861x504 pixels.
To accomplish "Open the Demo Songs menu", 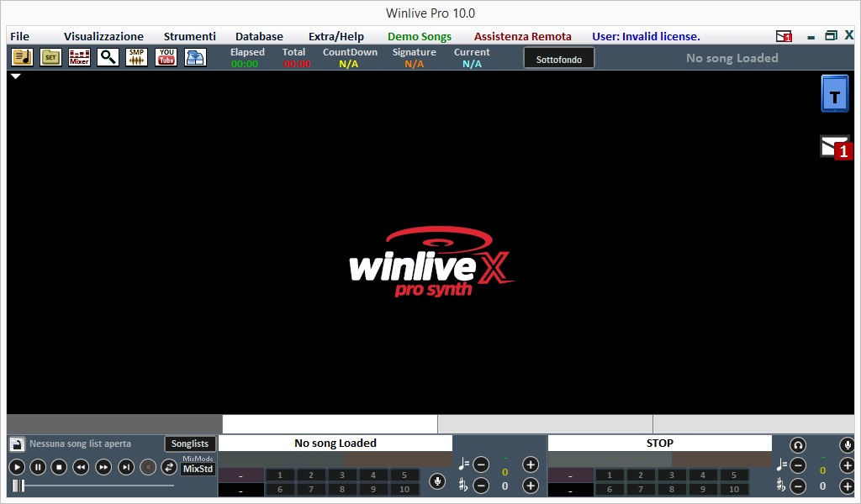I will (420, 36).
